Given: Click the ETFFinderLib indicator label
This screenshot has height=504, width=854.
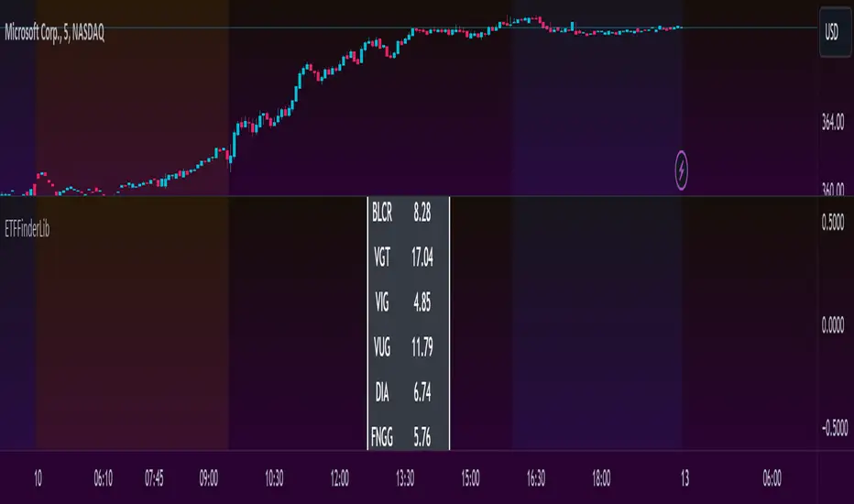Looking at the screenshot, I should pos(27,229).
